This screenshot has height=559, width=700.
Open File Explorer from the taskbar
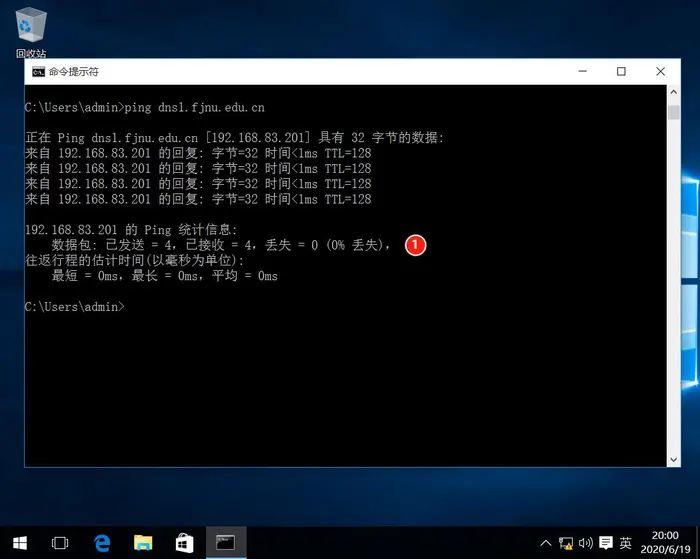click(143, 543)
